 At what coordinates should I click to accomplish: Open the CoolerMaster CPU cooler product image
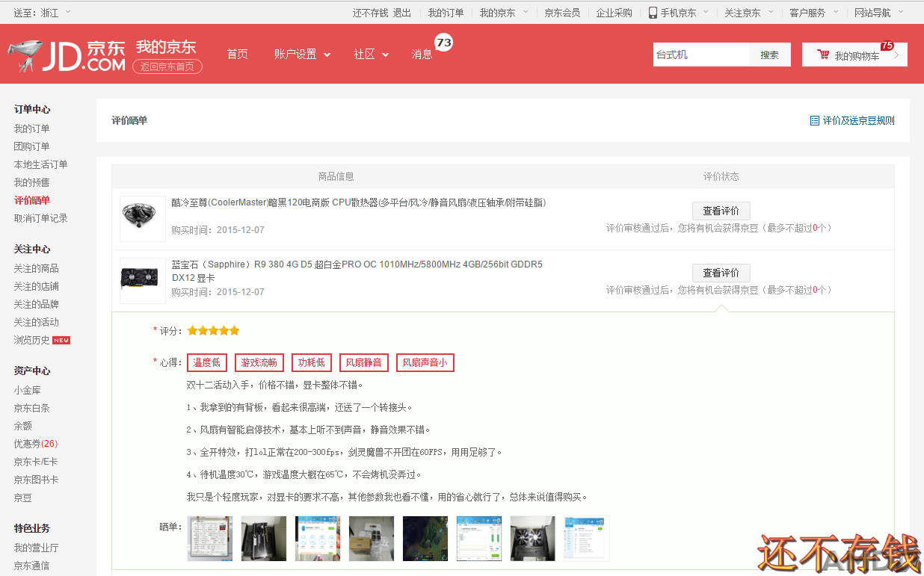click(x=143, y=219)
